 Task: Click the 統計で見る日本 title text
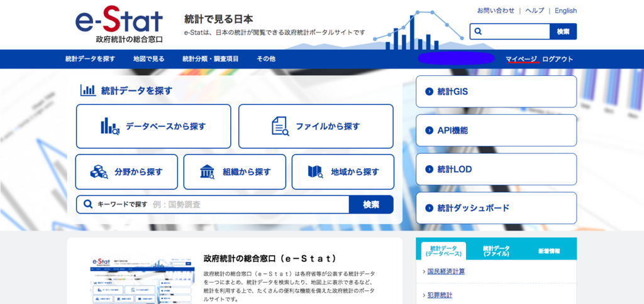pyautogui.click(x=218, y=19)
